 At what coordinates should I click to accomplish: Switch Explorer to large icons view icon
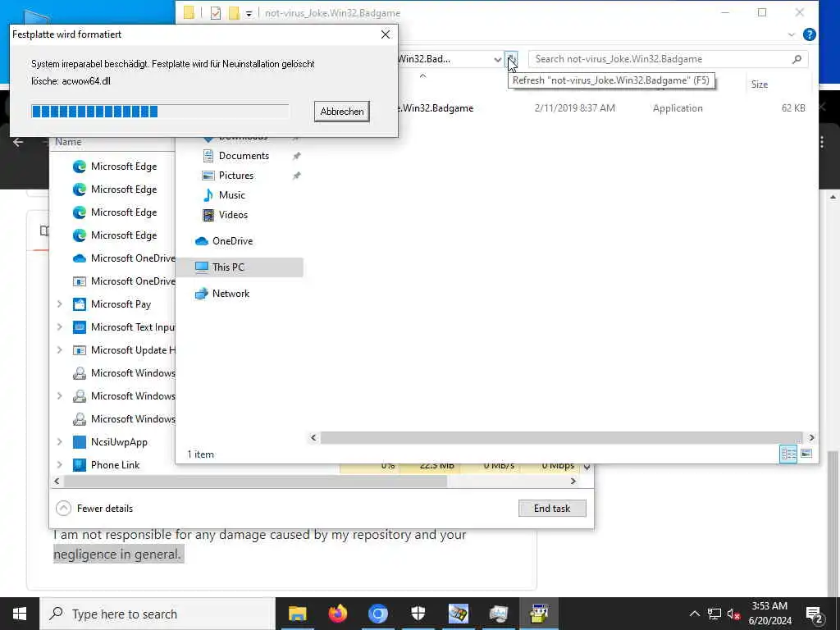point(806,454)
